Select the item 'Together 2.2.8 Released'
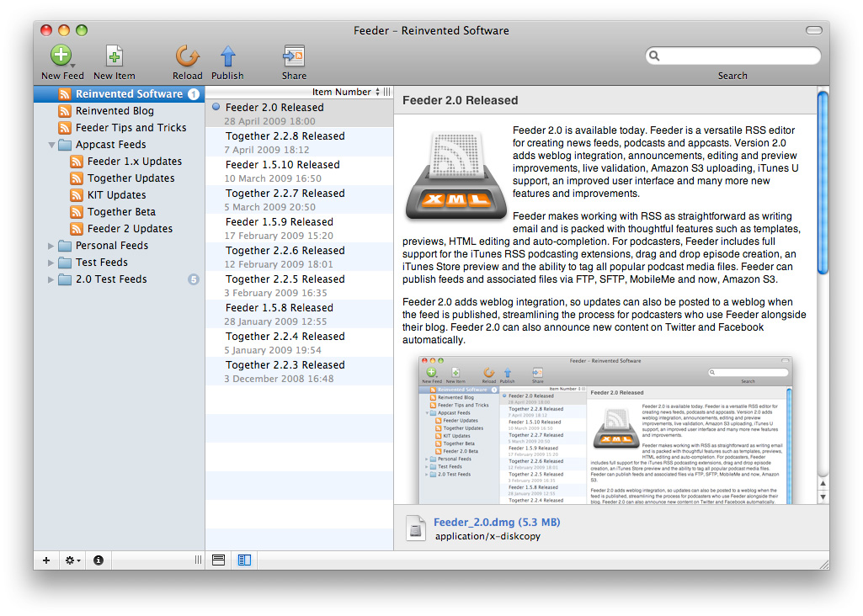The width and height of the screenshot is (863, 616). pyautogui.click(x=300, y=142)
